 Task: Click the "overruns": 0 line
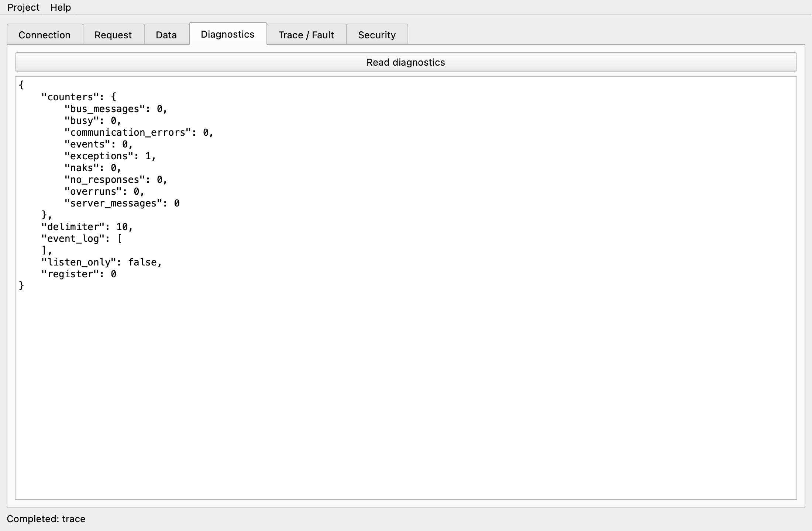pos(104,191)
